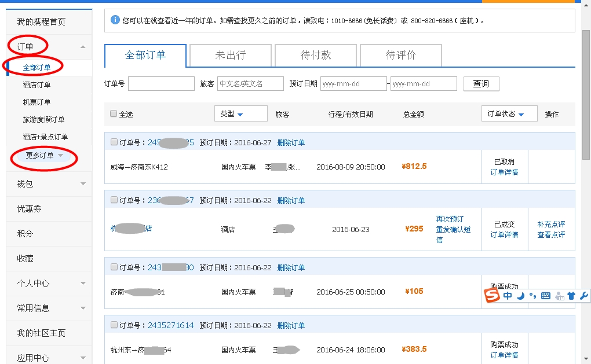This screenshot has width=591, height=364.
Task: Open the 订单状态 filter dropdown
Action: [x=509, y=113]
